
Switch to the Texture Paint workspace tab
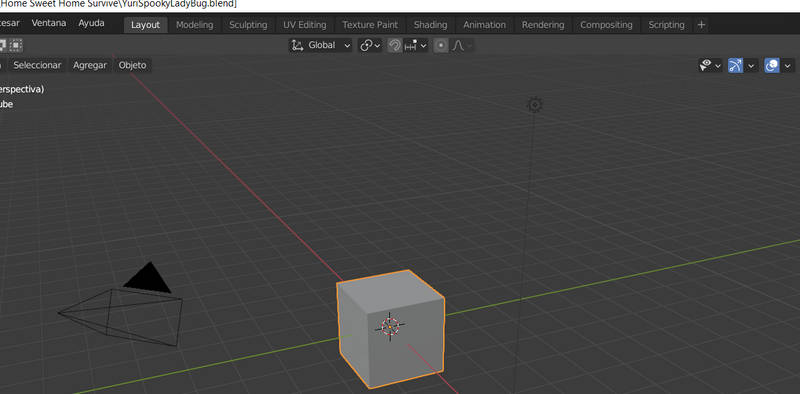370,25
